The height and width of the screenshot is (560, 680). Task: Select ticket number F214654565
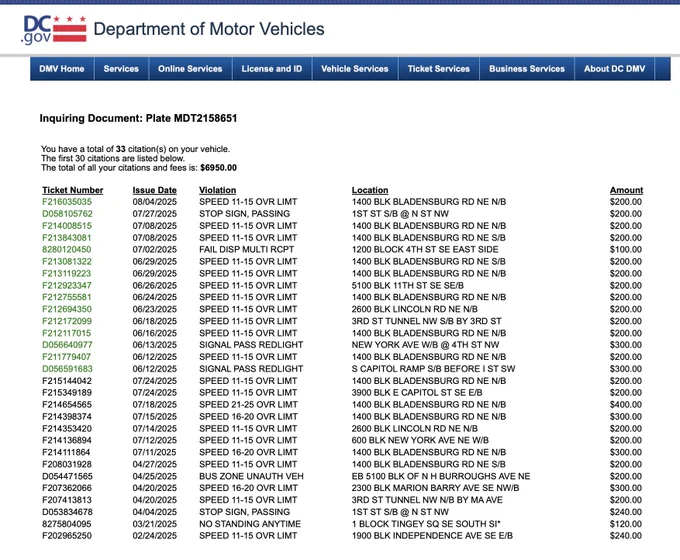[x=67, y=405]
